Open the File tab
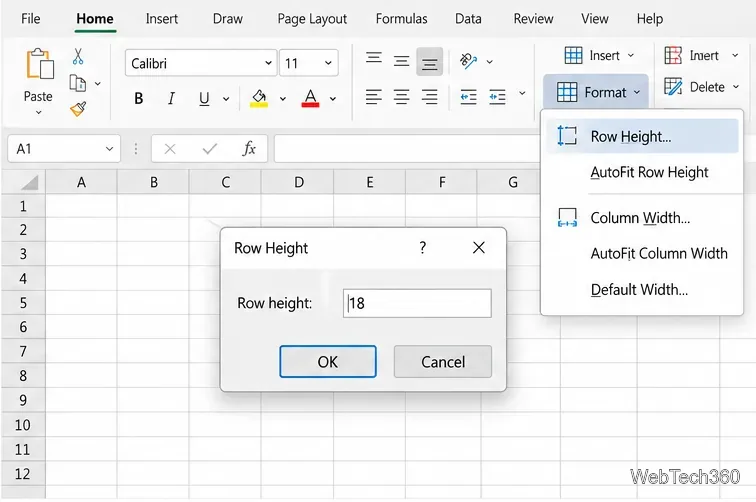 click(x=30, y=19)
